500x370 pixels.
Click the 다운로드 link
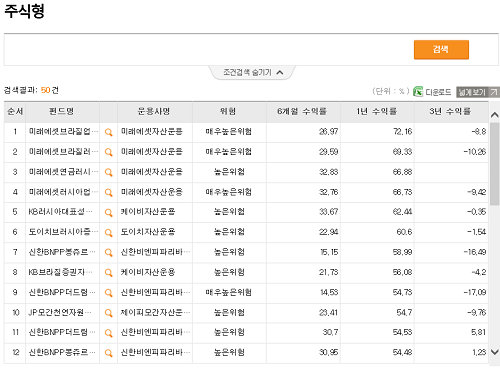tap(438, 92)
